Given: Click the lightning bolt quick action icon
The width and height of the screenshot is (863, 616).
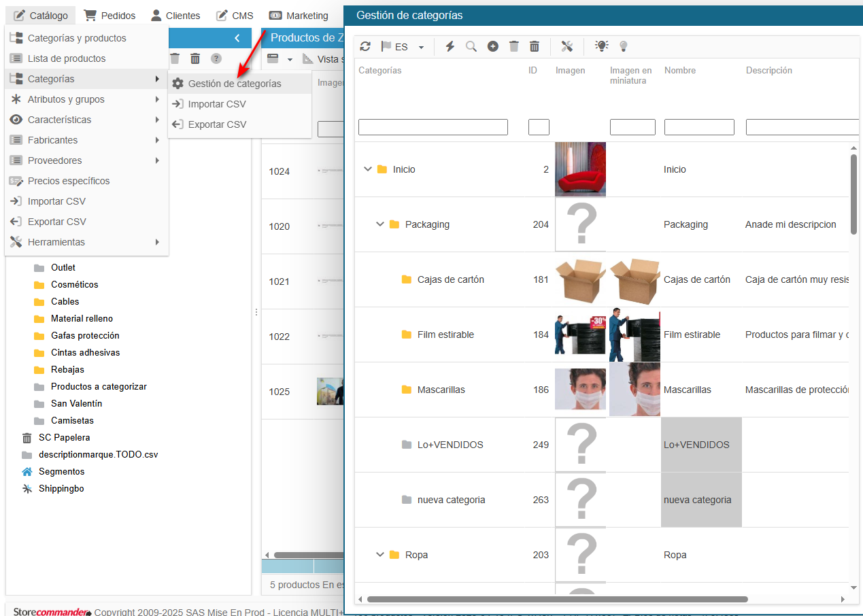Looking at the screenshot, I should click(x=450, y=46).
